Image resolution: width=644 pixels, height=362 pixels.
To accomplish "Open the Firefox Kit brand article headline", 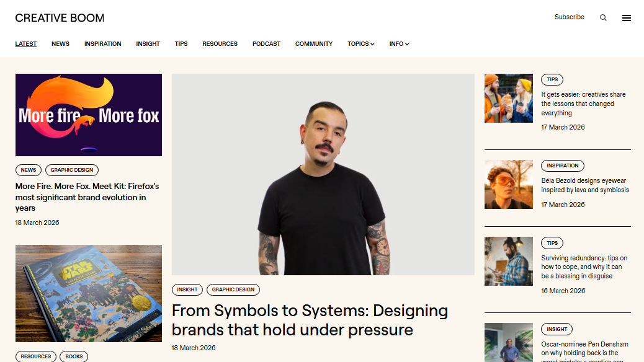I will tap(87, 197).
